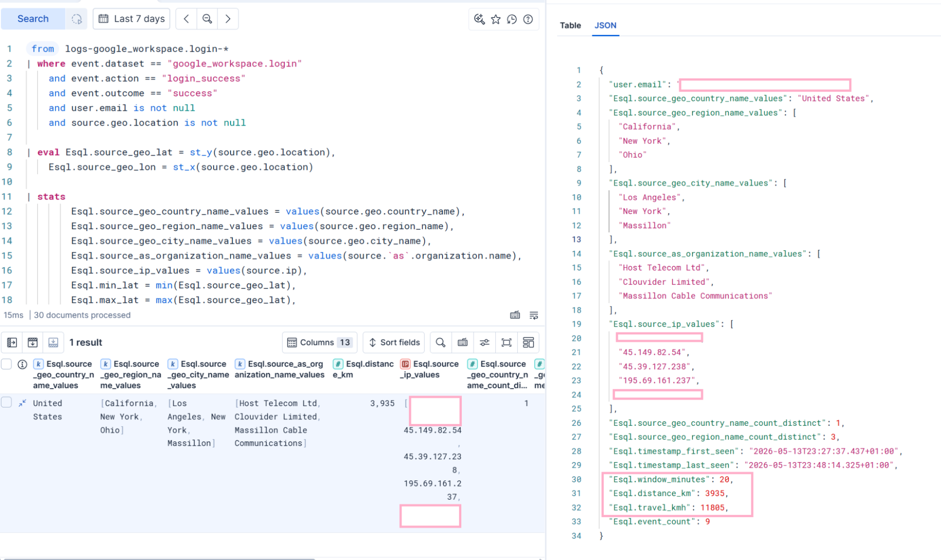Viewport: 941px width, 560px height.
Task: Click JSON line "Esql.event_count": 9
Action: (660, 521)
